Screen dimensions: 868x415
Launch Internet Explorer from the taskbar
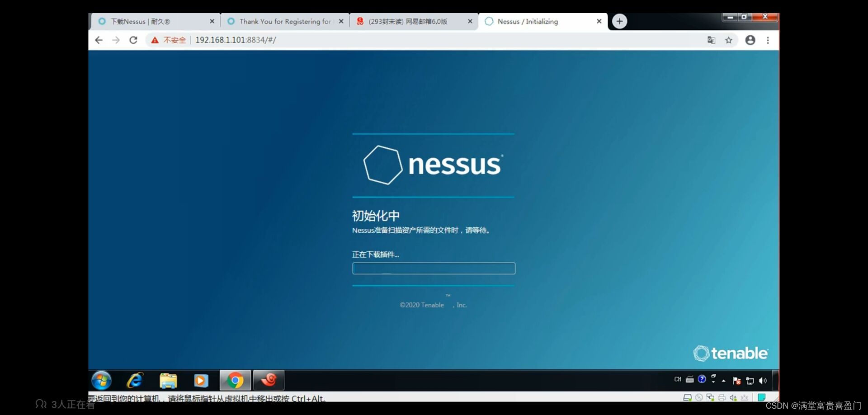pyautogui.click(x=135, y=380)
